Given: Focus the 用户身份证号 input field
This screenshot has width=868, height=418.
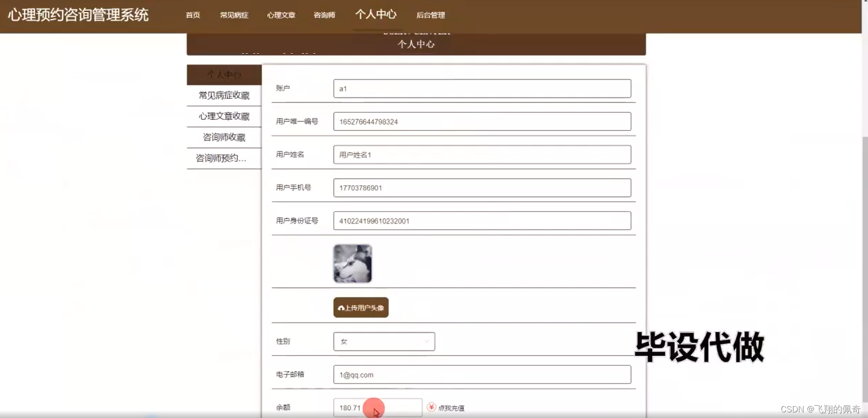Looking at the screenshot, I should [482, 221].
